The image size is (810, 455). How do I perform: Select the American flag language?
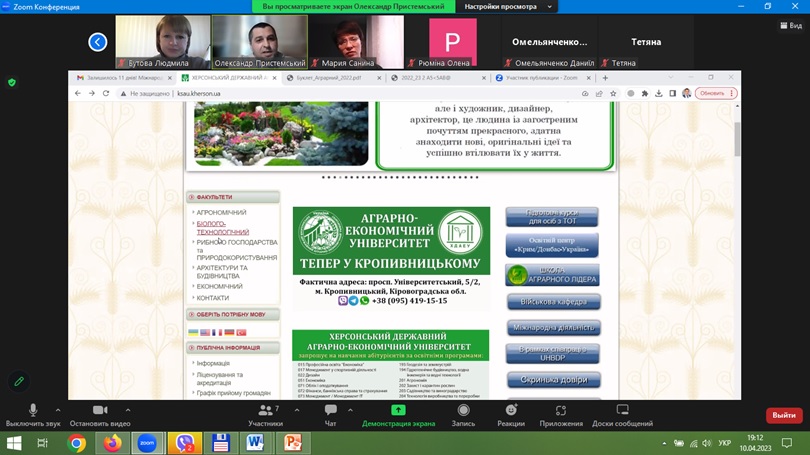click(205, 333)
